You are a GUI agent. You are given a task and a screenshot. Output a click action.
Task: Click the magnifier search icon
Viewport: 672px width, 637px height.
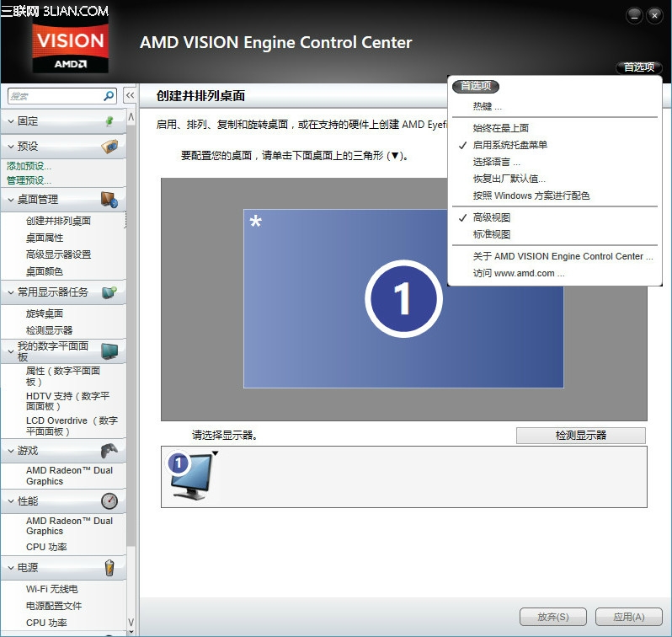[x=109, y=96]
